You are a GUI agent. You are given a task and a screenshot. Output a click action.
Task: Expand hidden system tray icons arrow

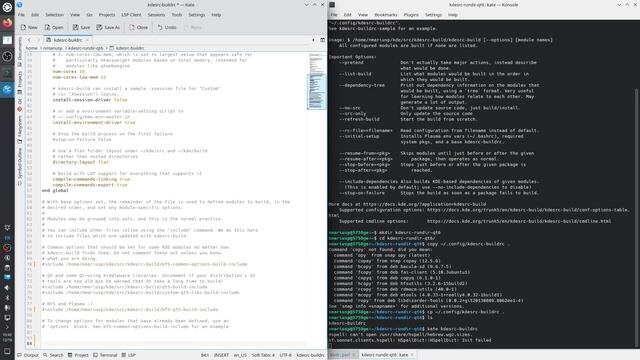point(7,327)
